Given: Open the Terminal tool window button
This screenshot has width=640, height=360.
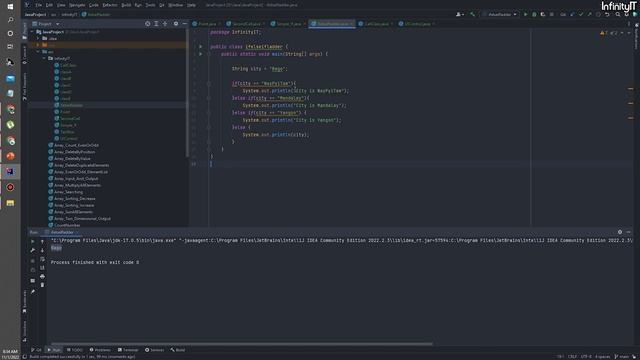Looking at the screenshot, I should [x=128, y=350].
